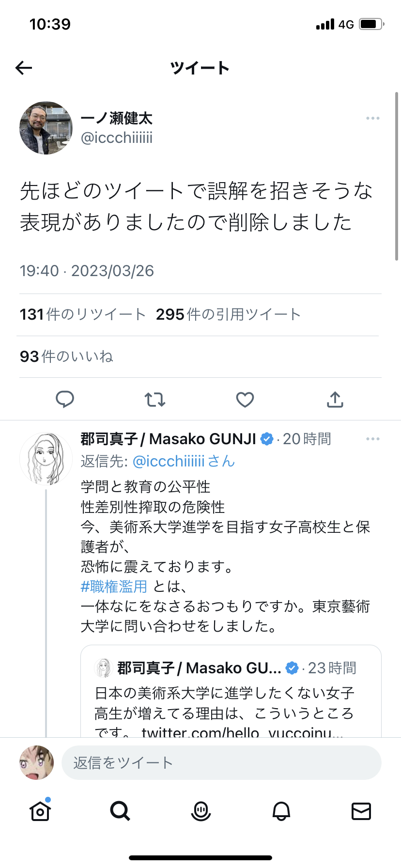The width and height of the screenshot is (401, 868).
Task: Tap the share upload icon
Action: coord(335,400)
